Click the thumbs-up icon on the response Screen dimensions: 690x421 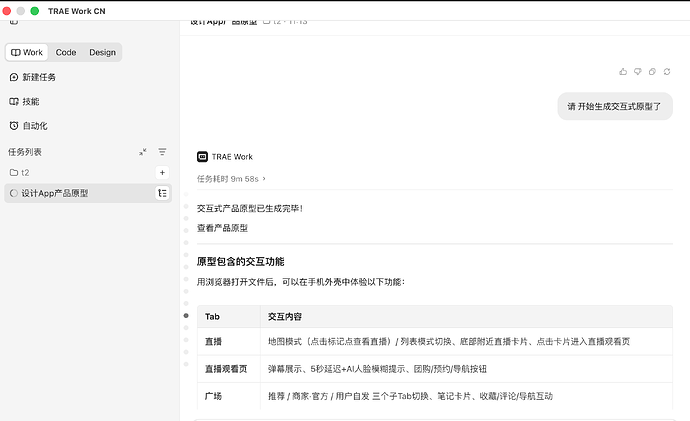pos(623,72)
